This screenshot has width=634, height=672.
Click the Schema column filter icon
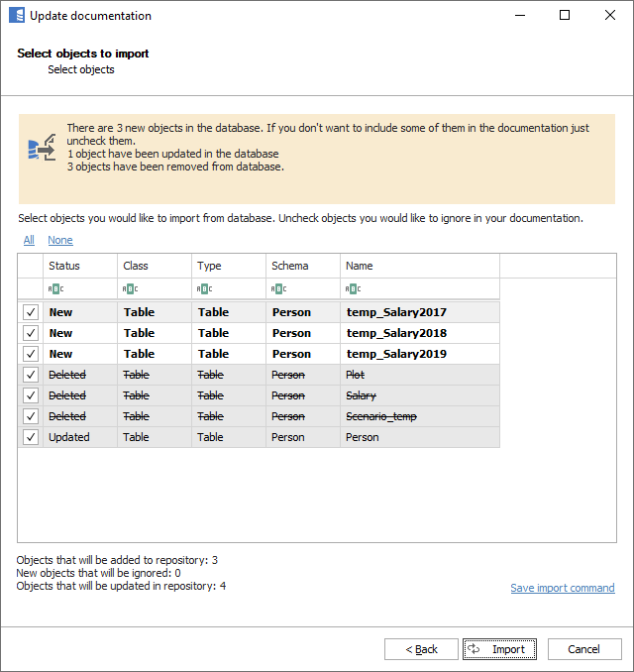coord(278,289)
